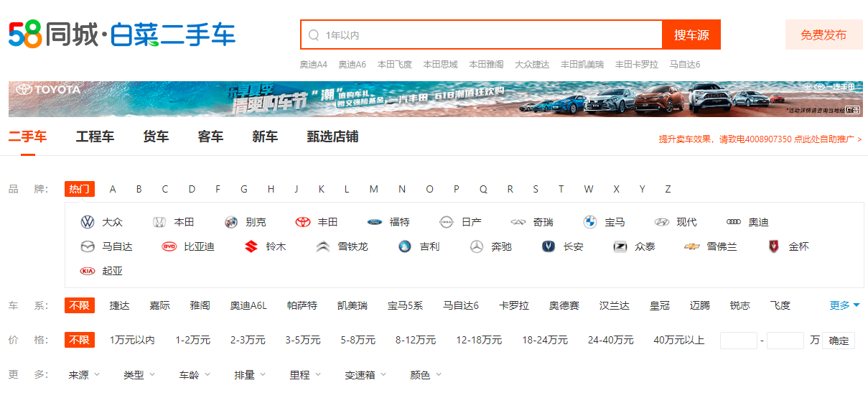Image resolution: width=868 pixels, height=393 pixels.
Task: Select the 40万元以上 price option
Action: click(679, 340)
